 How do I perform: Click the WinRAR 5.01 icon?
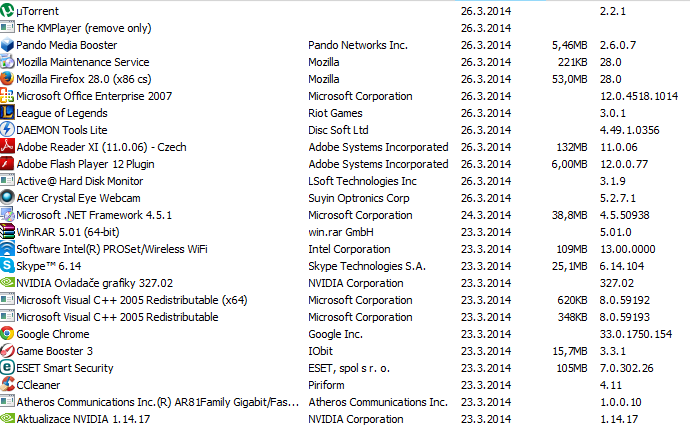[x=8, y=232]
